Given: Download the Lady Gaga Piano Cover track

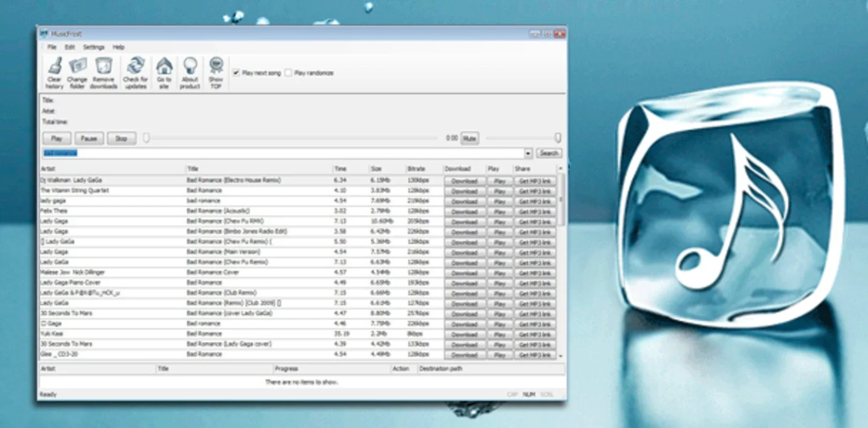Looking at the screenshot, I should 464,284.
